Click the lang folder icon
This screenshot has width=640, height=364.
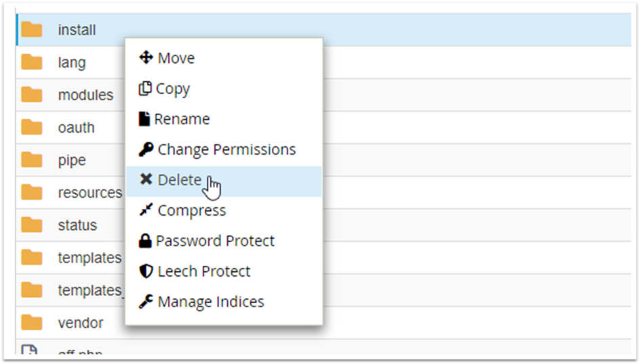coord(31,62)
